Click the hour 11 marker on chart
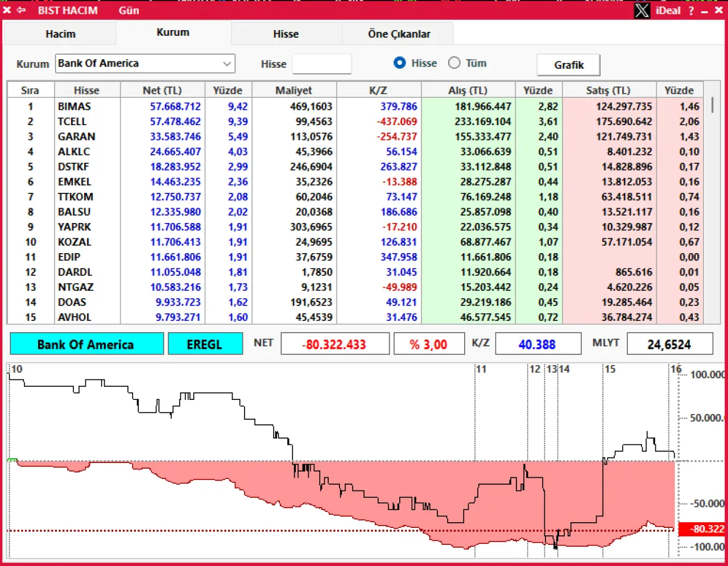 pos(481,369)
